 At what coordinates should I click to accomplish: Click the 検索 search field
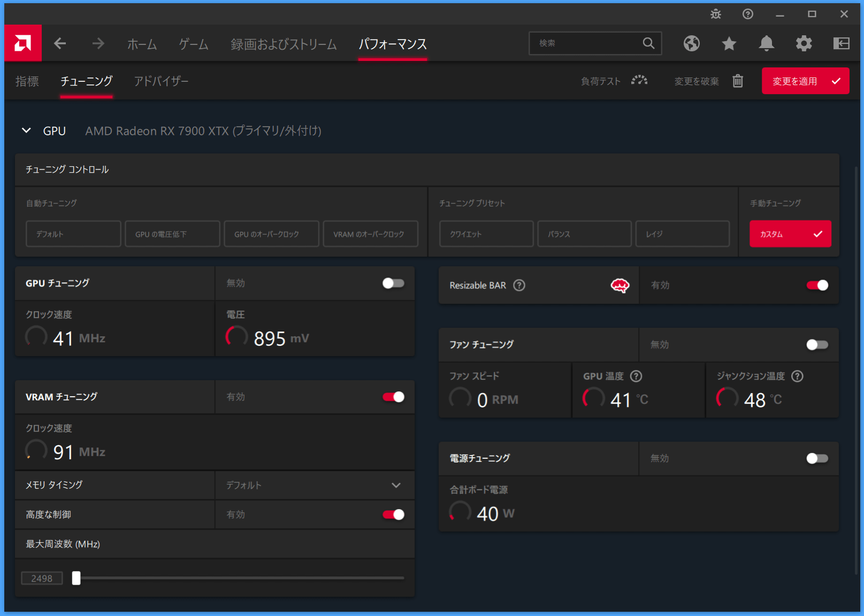click(x=595, y=43)
